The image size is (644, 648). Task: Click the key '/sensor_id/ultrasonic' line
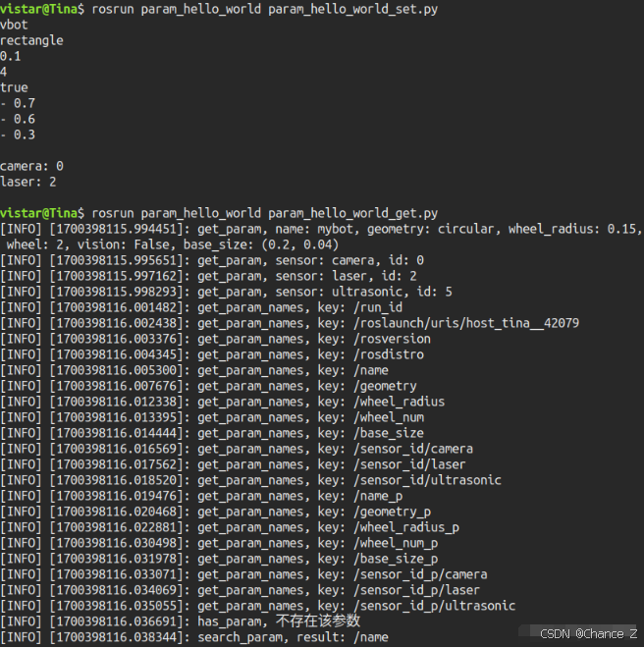[x=251, y=480]
